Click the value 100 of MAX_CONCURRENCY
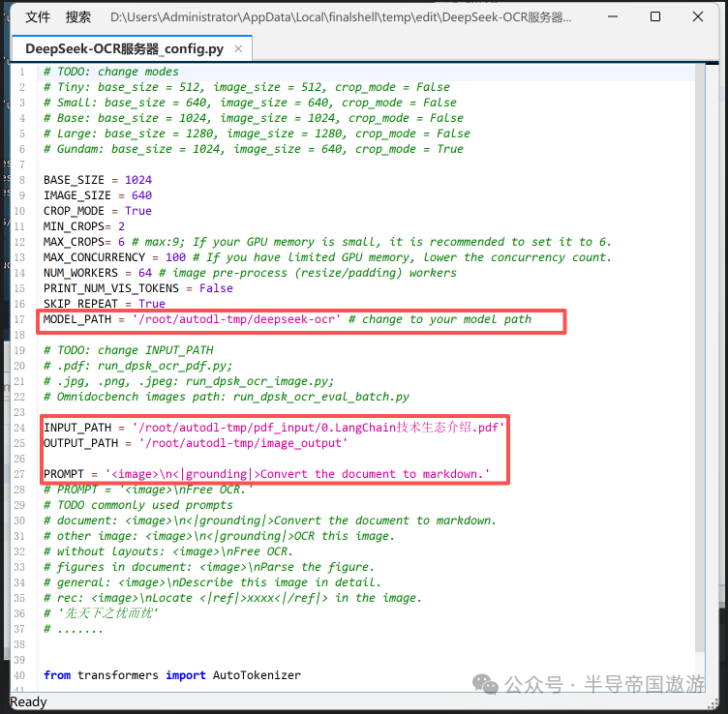The image size is (728, 714). (x=175, y=257)
